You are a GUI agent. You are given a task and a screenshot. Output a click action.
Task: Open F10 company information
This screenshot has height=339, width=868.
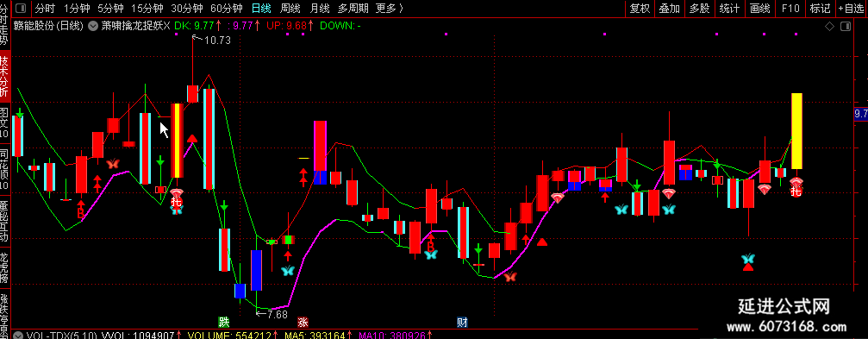pyautogui.click(x=790, y=9)
